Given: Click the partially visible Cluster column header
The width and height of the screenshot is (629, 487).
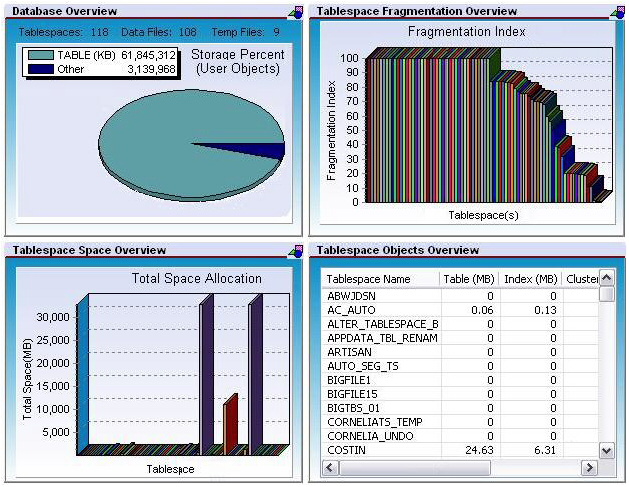Looking at the screenshot, I should point(581,279).
